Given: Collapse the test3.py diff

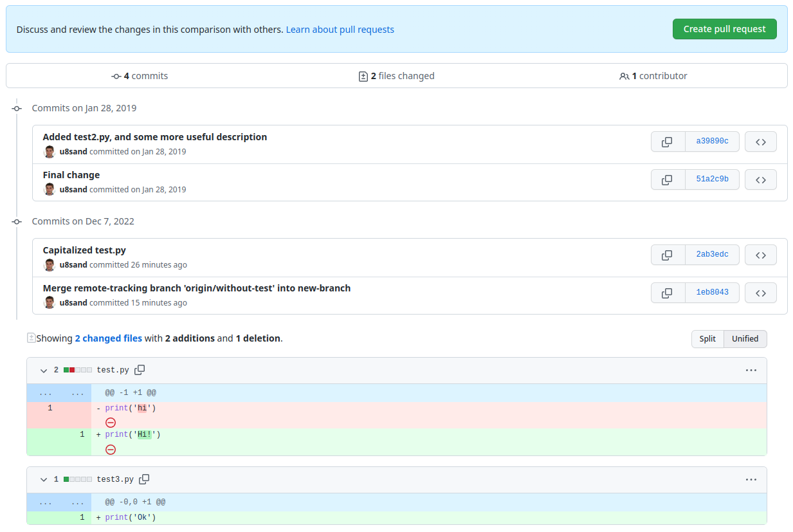Looking at the screenshot, I should coord(44,480).
